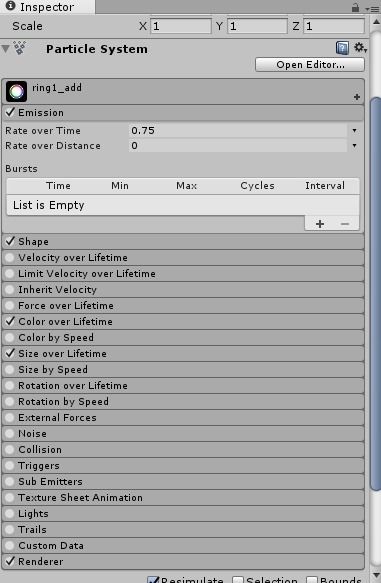Click the Inspector lock icon

point(355,7)
